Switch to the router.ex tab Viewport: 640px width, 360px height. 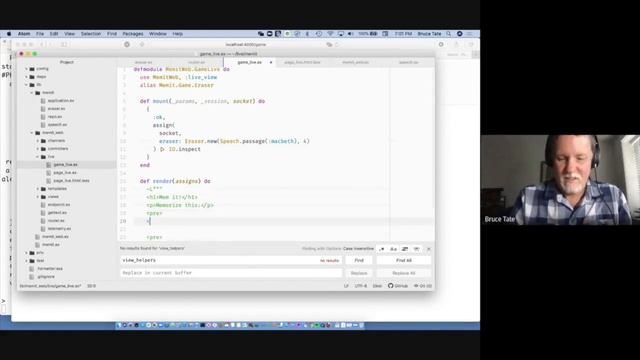pyautogui.click(x=197, y=62)
